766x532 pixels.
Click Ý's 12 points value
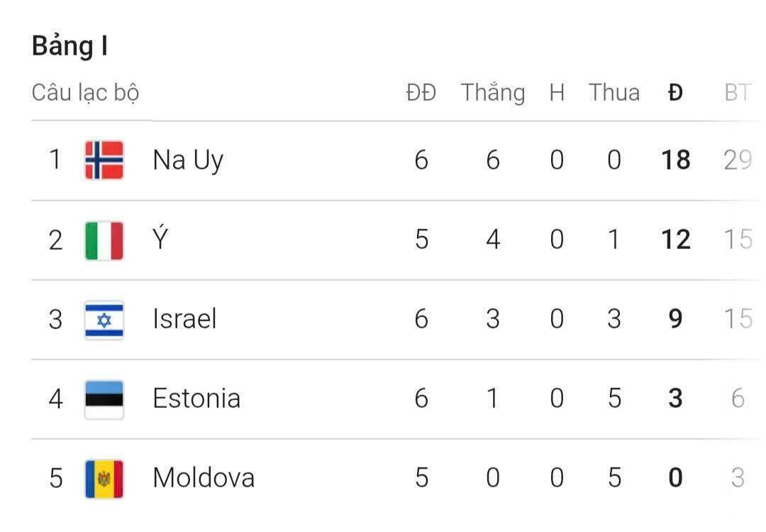675,240
